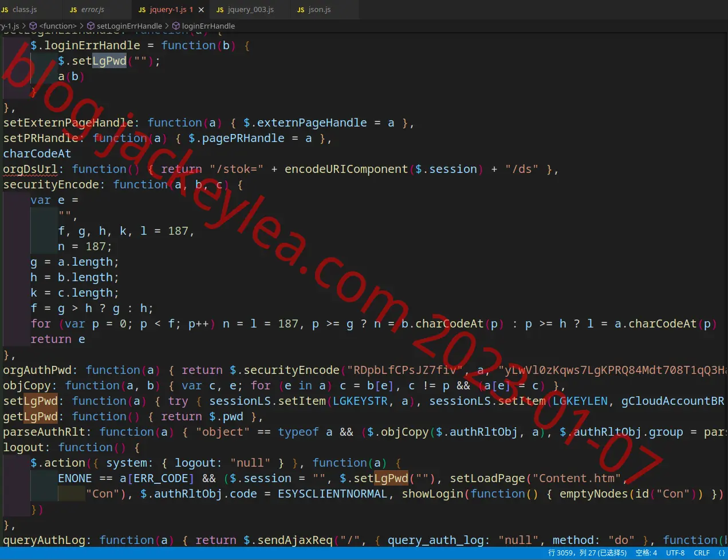The image size is (728, 560).
Task: Expand the loginErrHandle breadcrumb symbol list
Action: (x=208, y=26)
